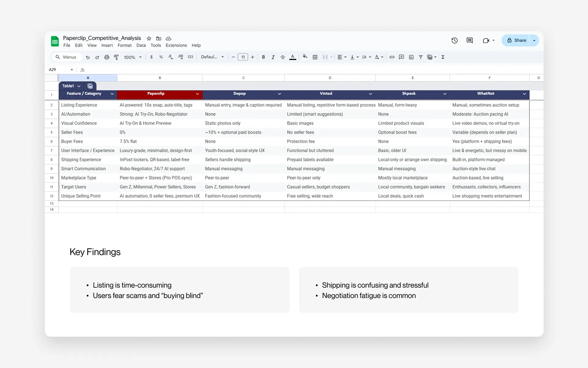Select the borders tool
The image size is (588, 368).
click(x=315, y=57)
